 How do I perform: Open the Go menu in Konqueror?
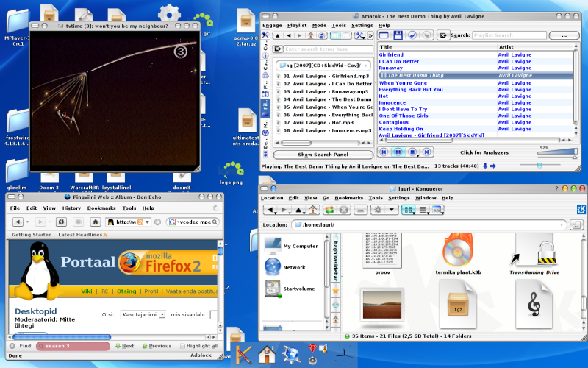coord(326,198)
